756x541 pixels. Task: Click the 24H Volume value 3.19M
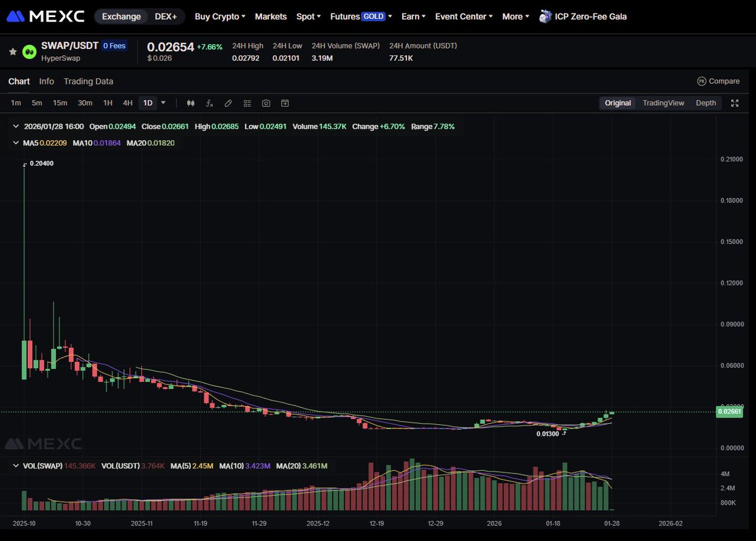[x=323, y=58]
